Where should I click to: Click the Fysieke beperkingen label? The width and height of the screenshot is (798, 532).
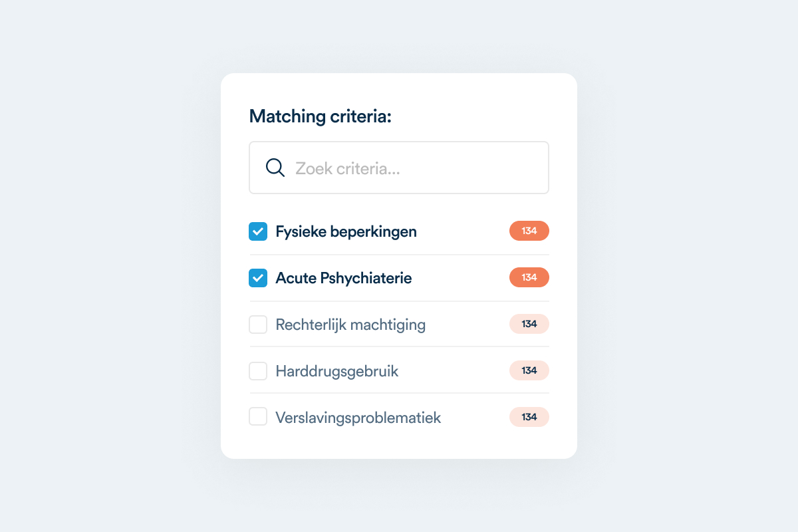[346, 231]
